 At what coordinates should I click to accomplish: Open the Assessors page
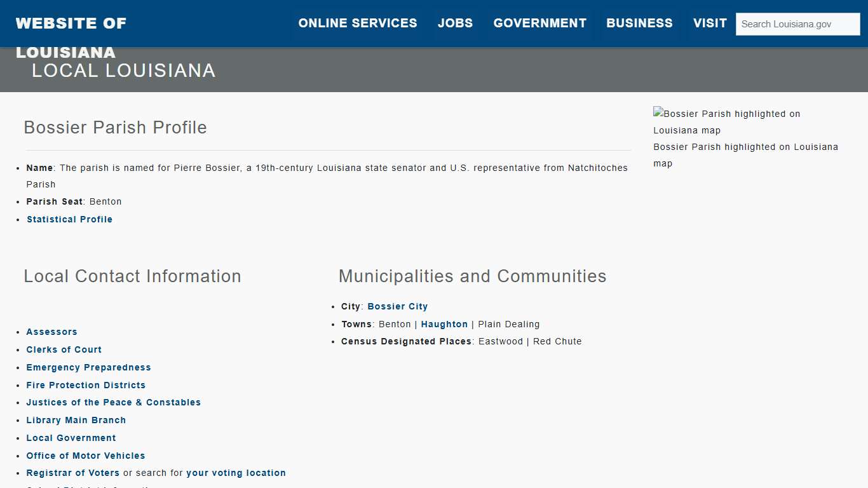click(x=51, y=332)
